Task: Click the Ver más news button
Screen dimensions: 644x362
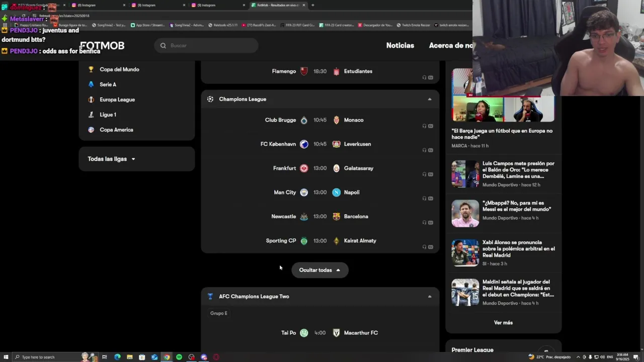Action: [503, 323]
